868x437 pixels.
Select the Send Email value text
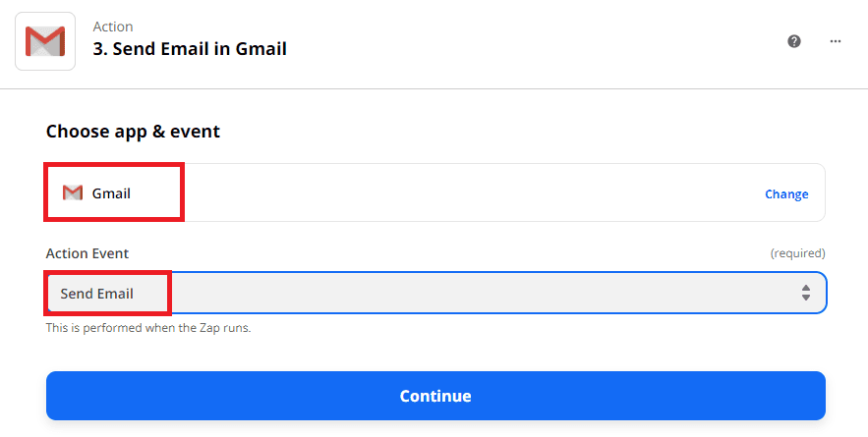[x=96, y=294]
